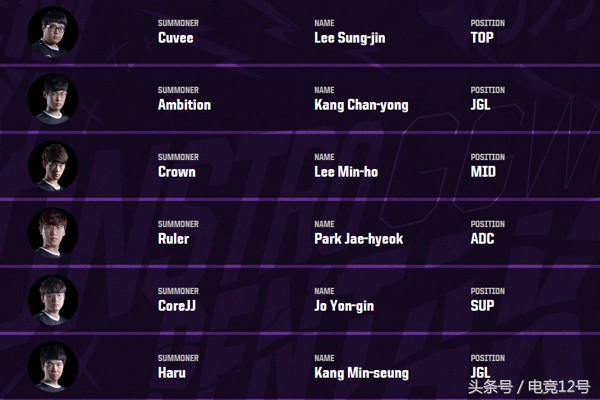Click the name Park Jae-hyeok
Screen dimensions: 600x400
coord(358,239)
